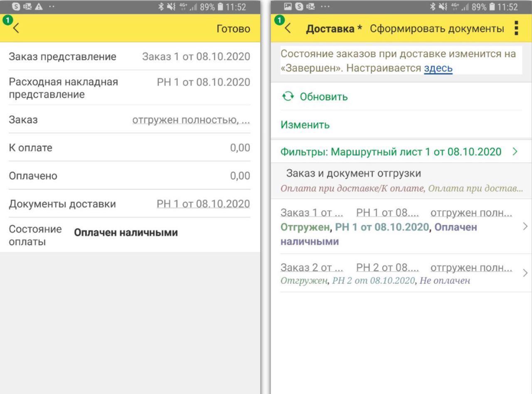Open Документы доставки link РН 1 от 08.10.2020
Image resolution: width=532 pixels, height=394 pixels.
point(203,204)
